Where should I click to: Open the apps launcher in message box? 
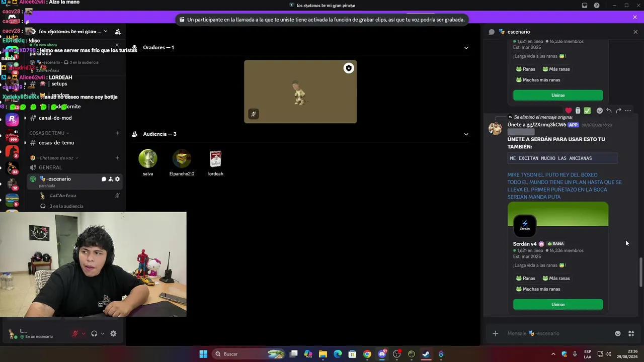coord(631,333)
